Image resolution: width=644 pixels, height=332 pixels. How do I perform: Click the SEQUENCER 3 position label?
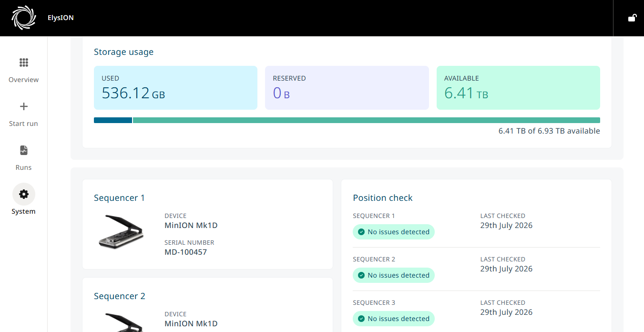click(x=374, y=303)
